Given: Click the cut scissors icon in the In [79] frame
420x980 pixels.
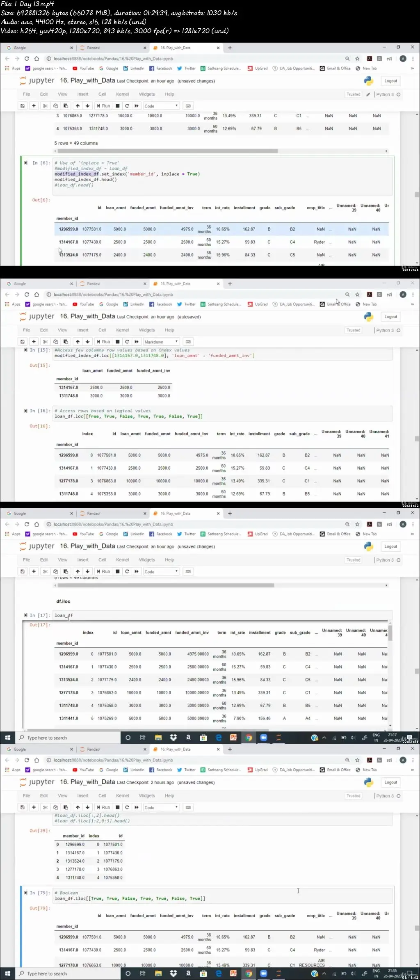Looking at the screenshot, I should point(46,807).
